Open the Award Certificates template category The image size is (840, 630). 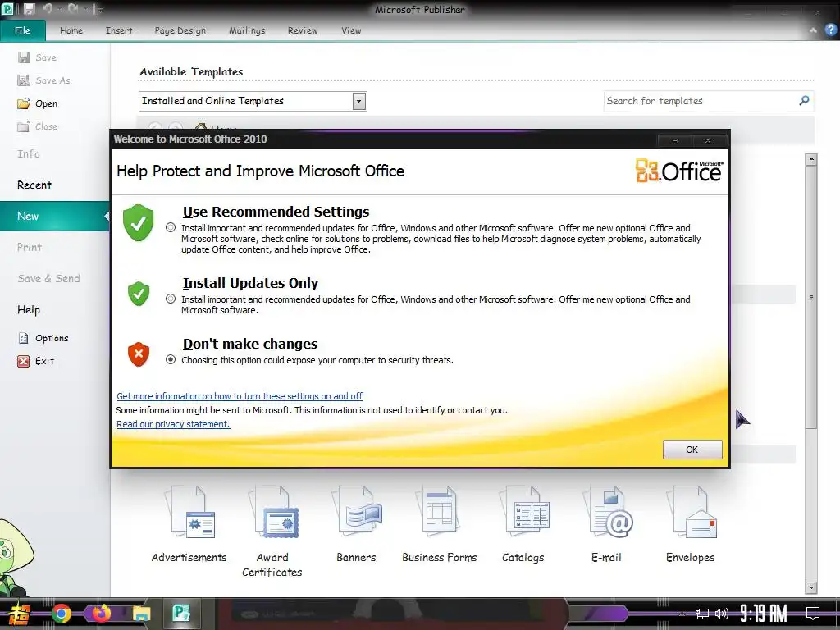point(272,532)
